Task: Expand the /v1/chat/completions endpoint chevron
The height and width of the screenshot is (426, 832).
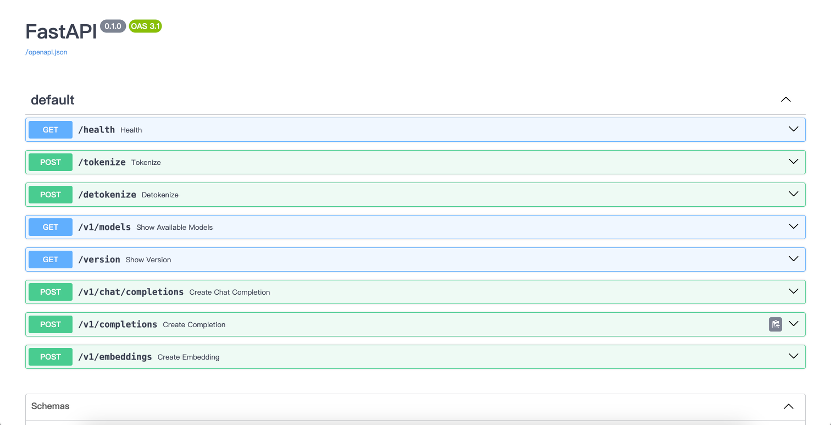Action: point(793,291)
